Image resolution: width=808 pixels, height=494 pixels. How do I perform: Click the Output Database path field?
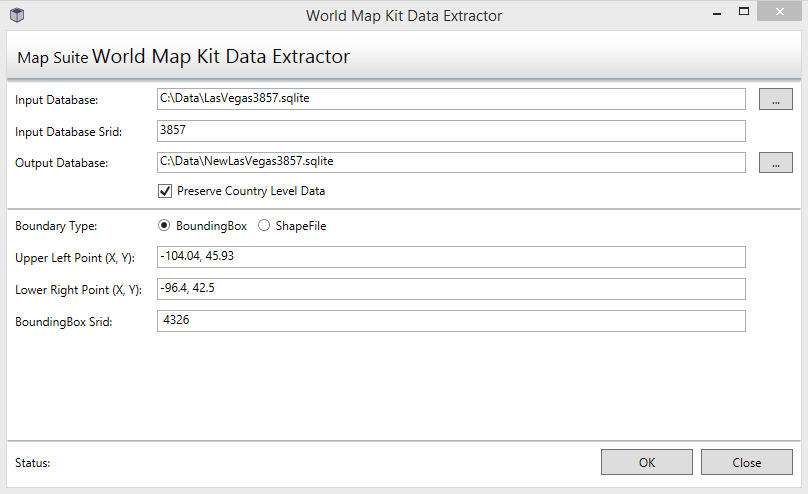[x=451, y=163]
